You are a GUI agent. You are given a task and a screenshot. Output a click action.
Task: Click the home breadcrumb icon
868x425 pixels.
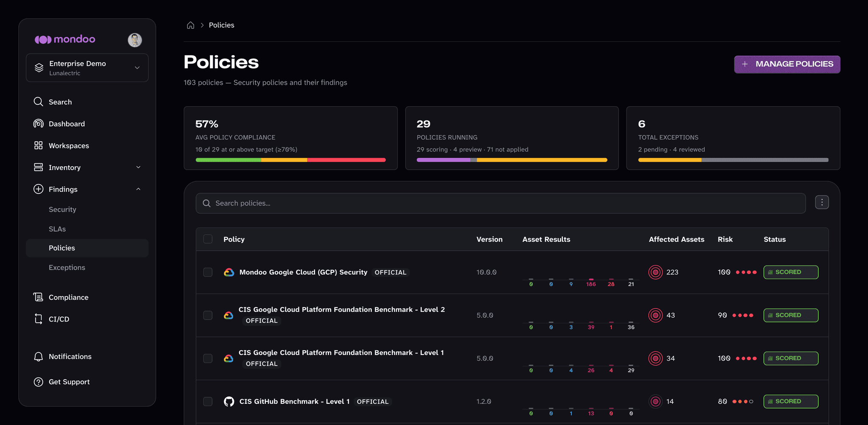(191, 25)
